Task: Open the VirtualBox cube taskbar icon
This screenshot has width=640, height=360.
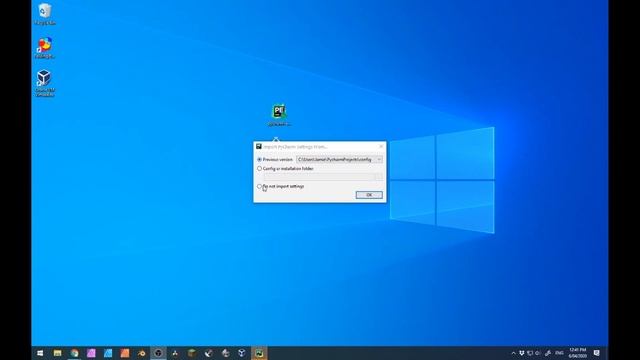Action: 242,353
